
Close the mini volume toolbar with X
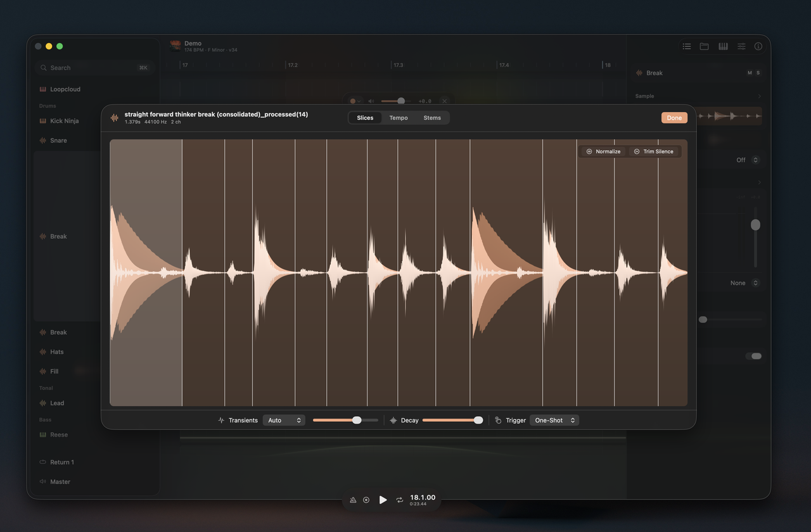pyautogui.click(x=445, y=101)
